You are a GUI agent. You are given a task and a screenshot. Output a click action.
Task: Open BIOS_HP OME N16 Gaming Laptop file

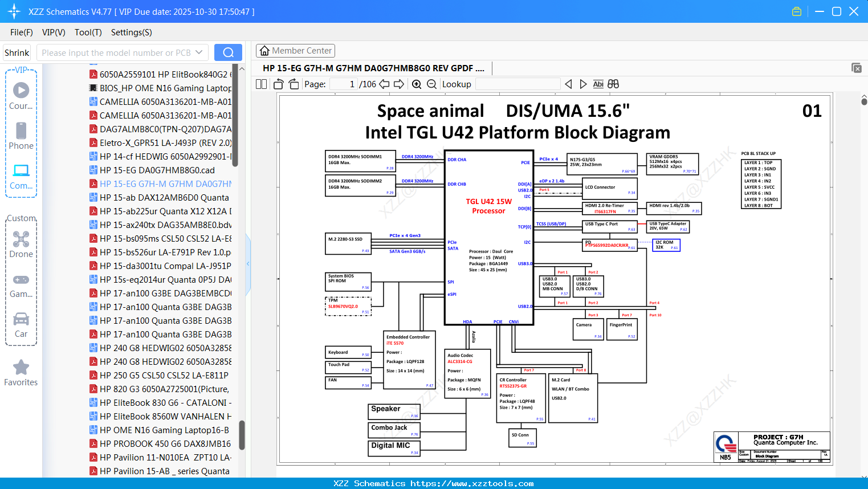160,88
